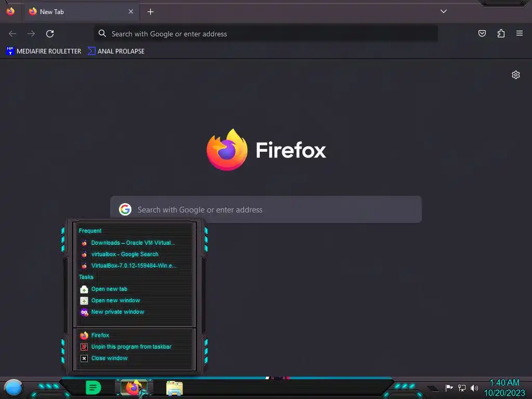Image resolution: width=532 pixels, height=399 pixels.
Task: Open new tab with plus button
Action: 150,12
